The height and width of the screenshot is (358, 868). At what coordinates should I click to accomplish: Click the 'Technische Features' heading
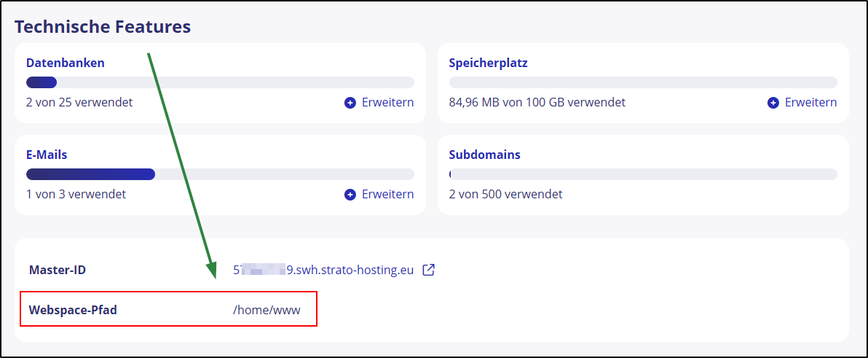pos(103,26)
